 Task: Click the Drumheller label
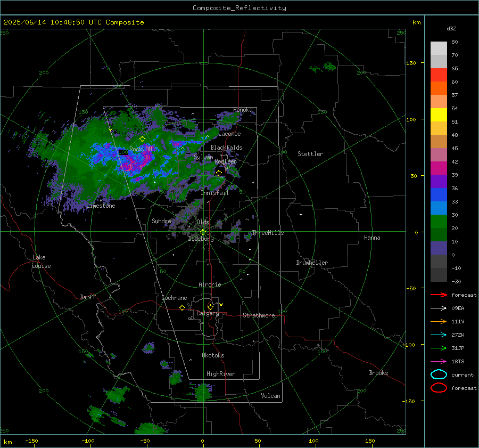coord(312,263)
